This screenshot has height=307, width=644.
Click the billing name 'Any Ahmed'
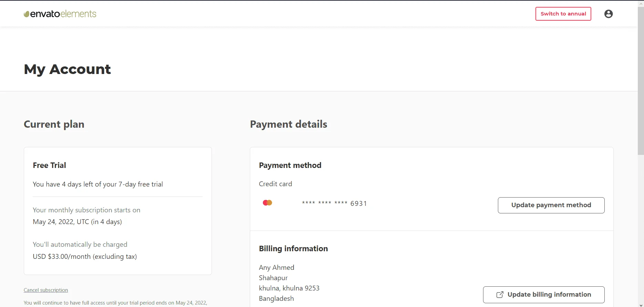click(x=276, y=267)
